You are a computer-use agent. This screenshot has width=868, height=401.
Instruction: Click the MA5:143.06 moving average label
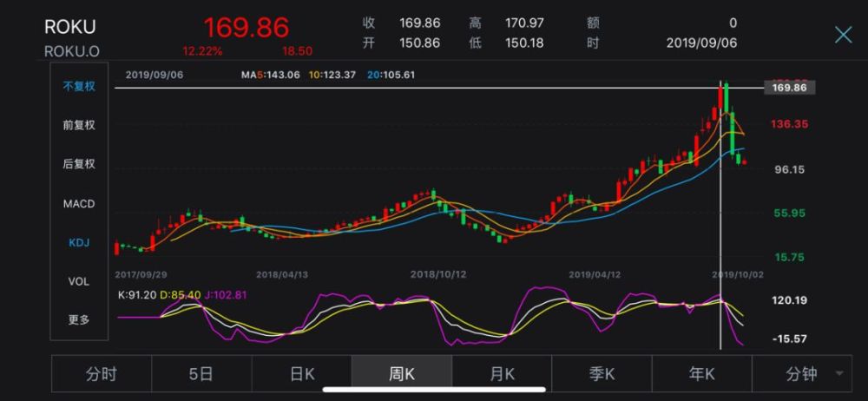(270, 75)
